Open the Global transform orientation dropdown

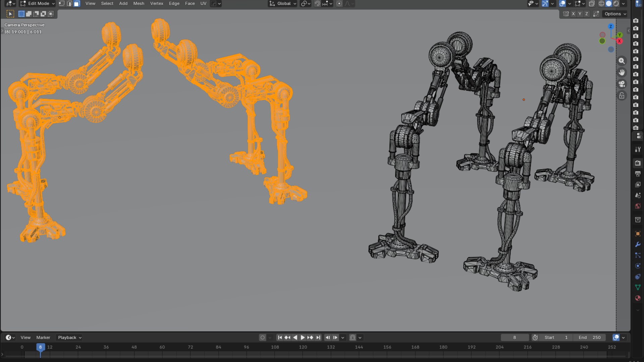tap(283, 4)
